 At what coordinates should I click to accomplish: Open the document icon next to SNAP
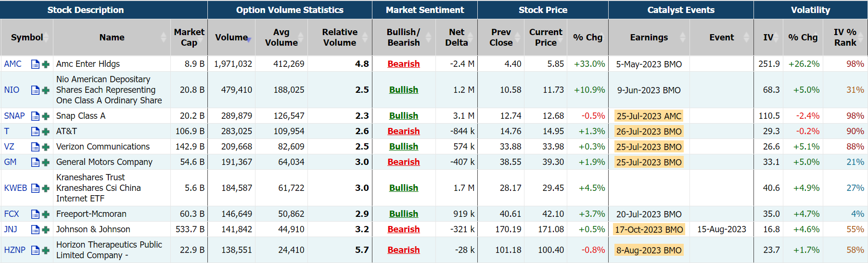point(35,116)
